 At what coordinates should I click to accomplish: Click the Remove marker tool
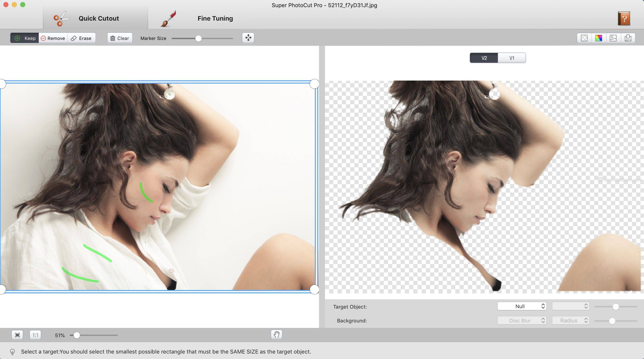(53, 38)
